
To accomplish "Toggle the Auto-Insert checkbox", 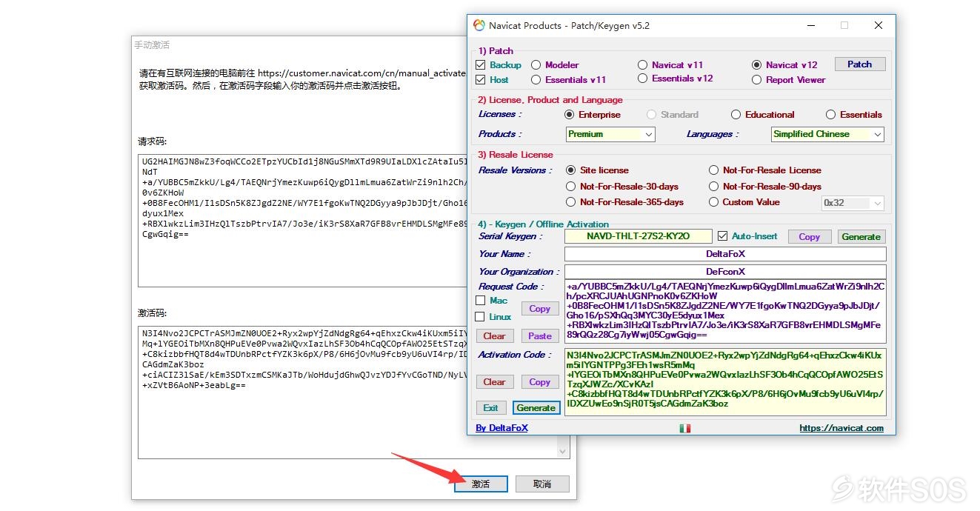I will point(723,236).
